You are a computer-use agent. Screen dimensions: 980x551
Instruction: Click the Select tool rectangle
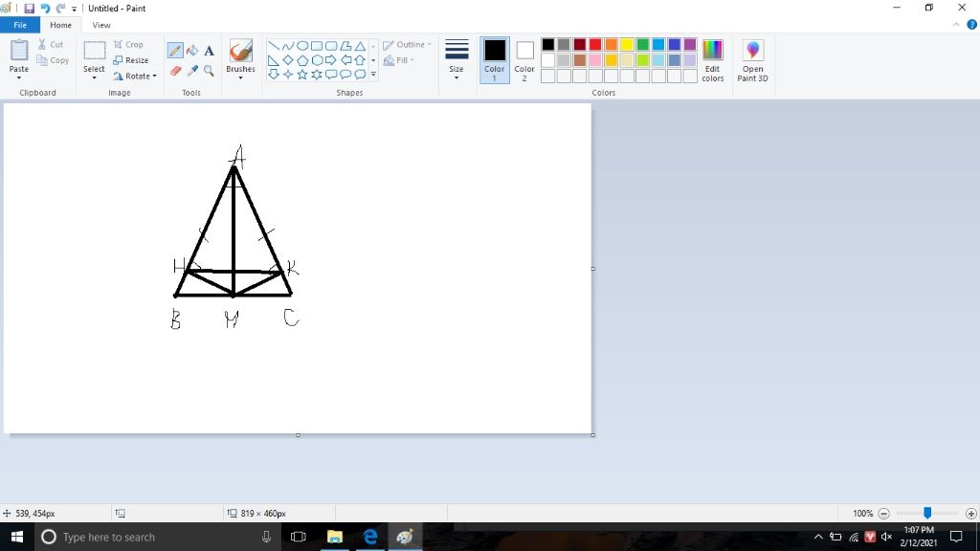95,51
